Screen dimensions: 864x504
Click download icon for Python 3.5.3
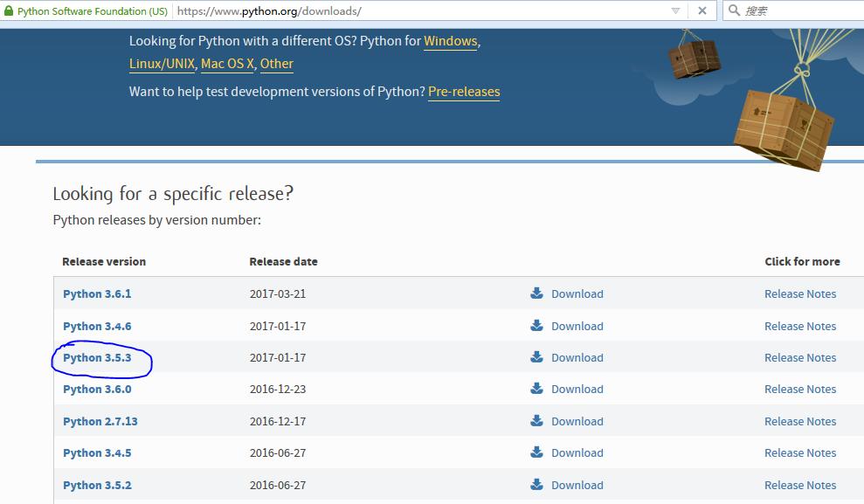coord(536,357)
